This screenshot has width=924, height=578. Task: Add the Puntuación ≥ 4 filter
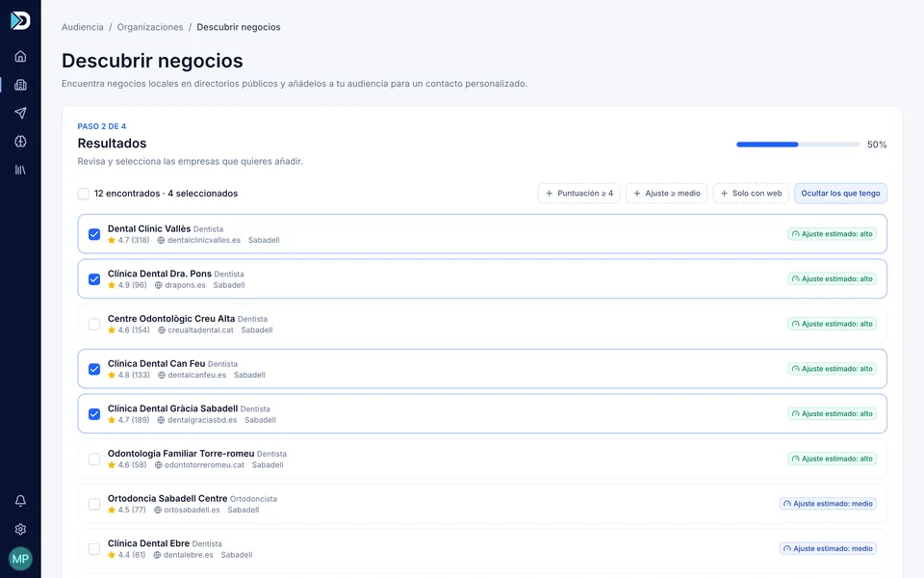(x=578, y=194)
